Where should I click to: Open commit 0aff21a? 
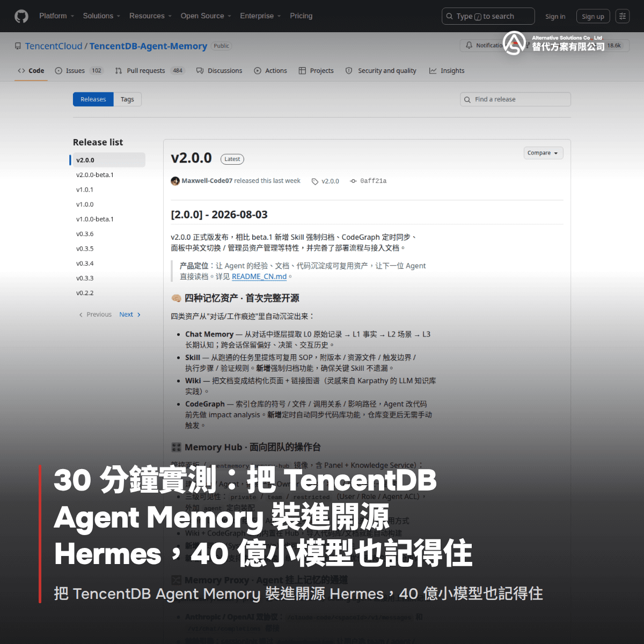coord(368,181)
